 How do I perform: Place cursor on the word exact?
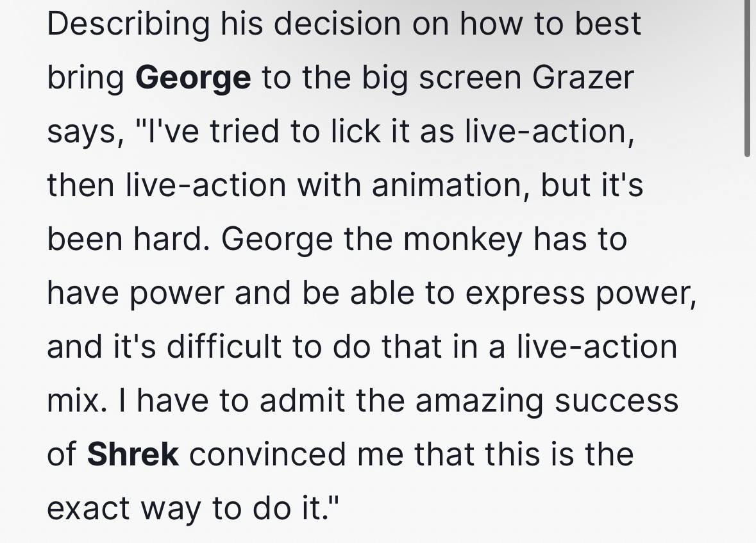click(88, 508)
